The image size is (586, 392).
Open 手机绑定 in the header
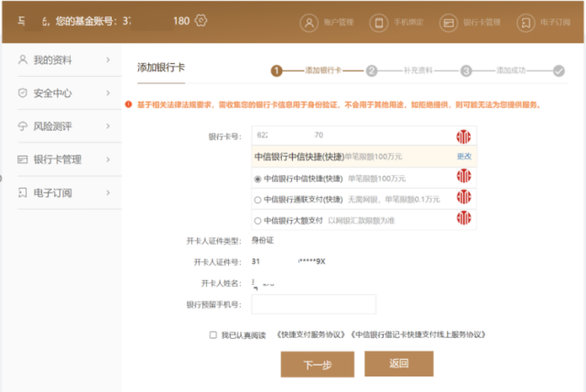pyautogui.click(x=408, y=22)
